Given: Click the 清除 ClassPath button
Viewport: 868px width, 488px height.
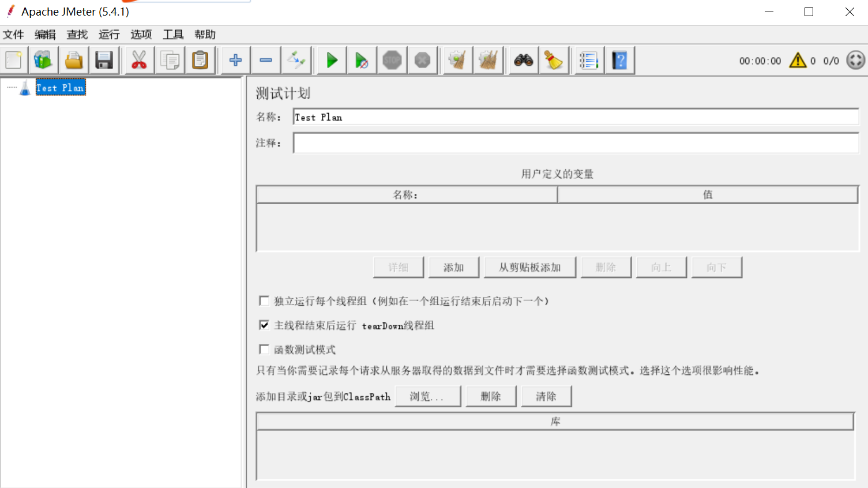Looking at the screenshot, I should coord(546,396).
